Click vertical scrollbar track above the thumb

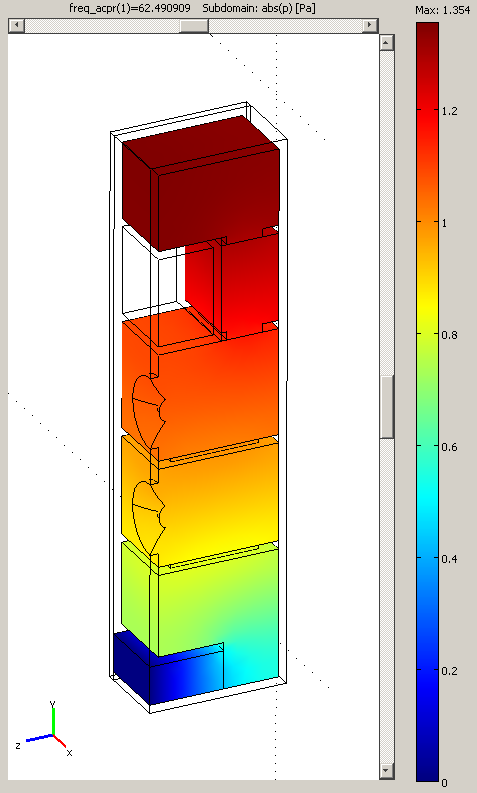click(x=386, y=212)
